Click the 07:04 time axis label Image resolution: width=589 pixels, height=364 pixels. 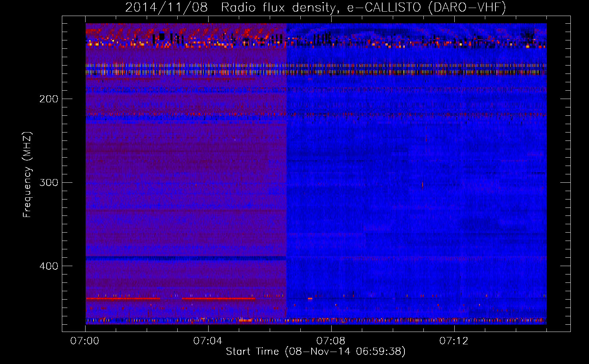[208, 341]
